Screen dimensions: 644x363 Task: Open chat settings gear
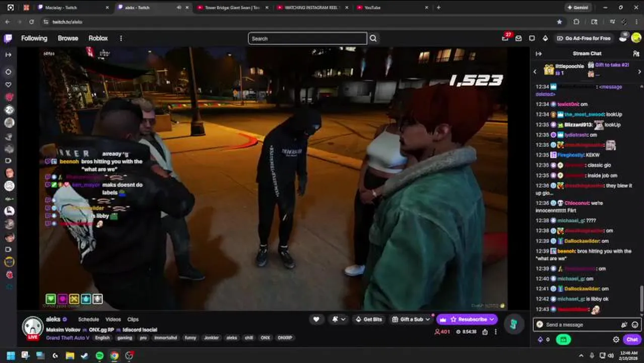click(616, 340)
